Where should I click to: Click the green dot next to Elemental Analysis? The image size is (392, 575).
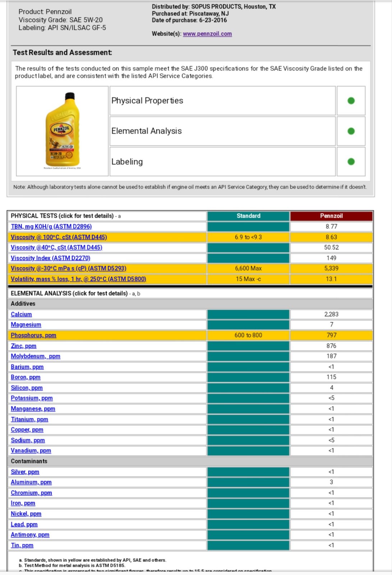click(351, 131)
